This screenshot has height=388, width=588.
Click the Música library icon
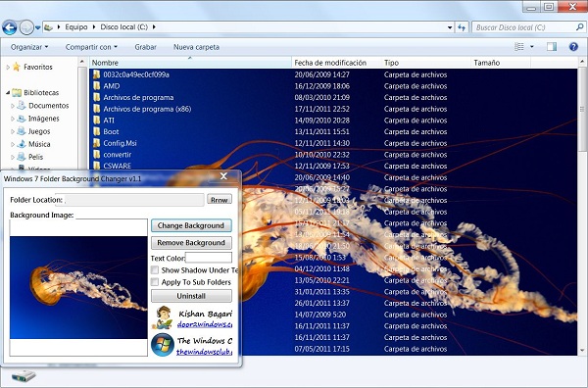click(22, 144)
